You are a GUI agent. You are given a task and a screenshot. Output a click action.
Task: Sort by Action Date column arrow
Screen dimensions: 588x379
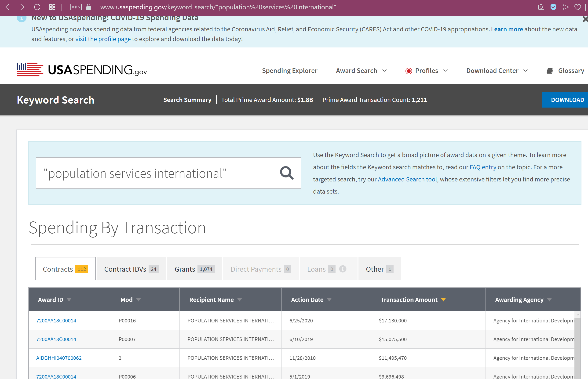click(329, 300)
